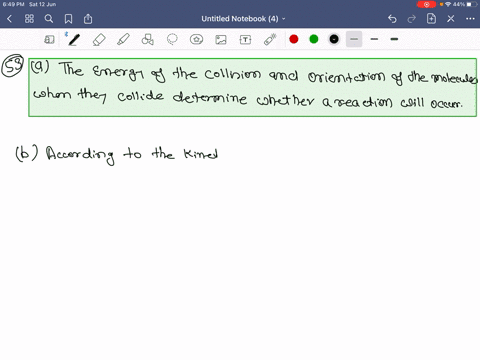Select the thinnest stroke width
The image size is (480, 360).
[x=354, y=39]
